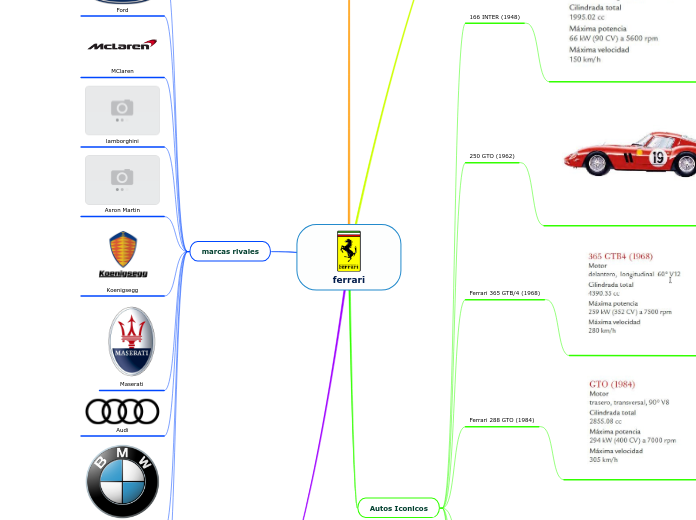Click the Koenigsegg shield logo
This screenshot has width=696, height=520.
[x=123, y=254]
